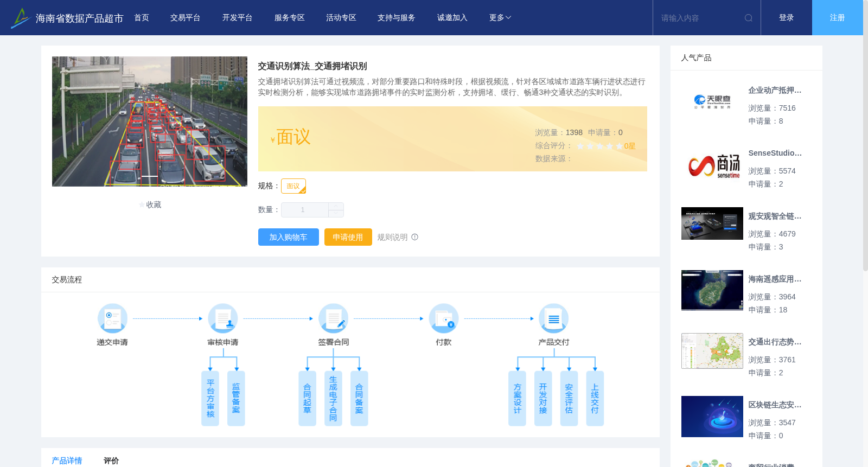The width and height of the screenshot is (868, 467).
Task: Click the 合同备案 sub-step box
Action: pos(359,399)
